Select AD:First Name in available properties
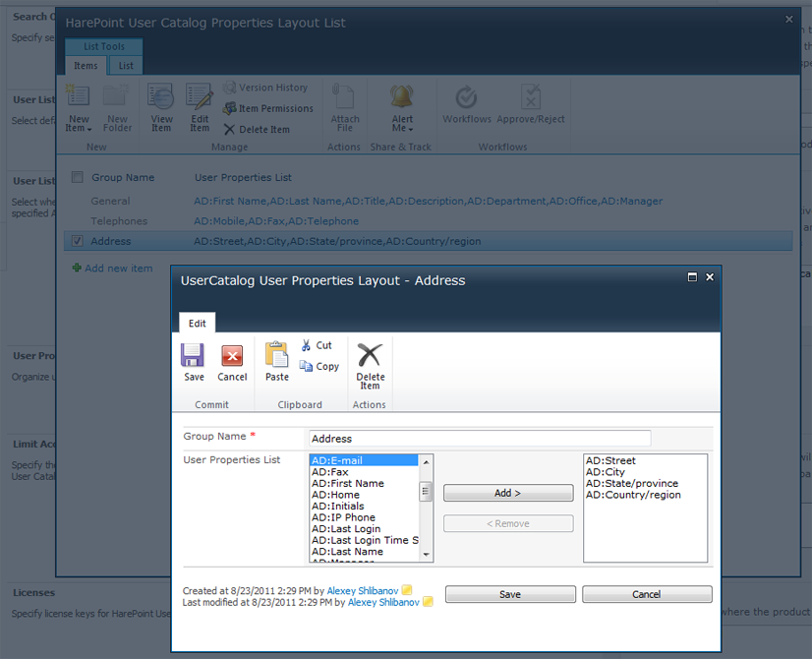This screenshot has height=659, width=812. 364,483
